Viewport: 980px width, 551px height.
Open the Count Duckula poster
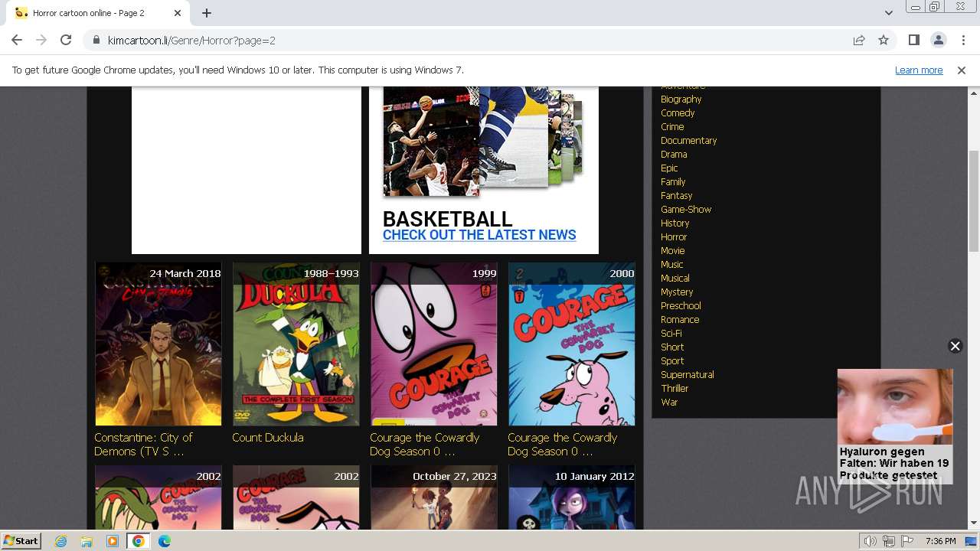(296, 344)
